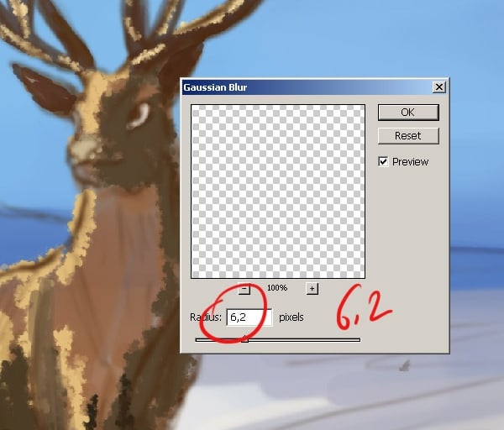Click the pixels unit label
The image size is (504, 430).
click(x=291, y=317)
